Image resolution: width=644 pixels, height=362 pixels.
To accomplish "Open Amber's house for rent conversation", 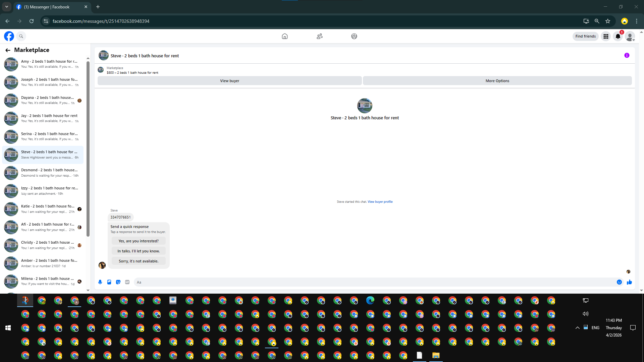I will (x=43, y=263).
